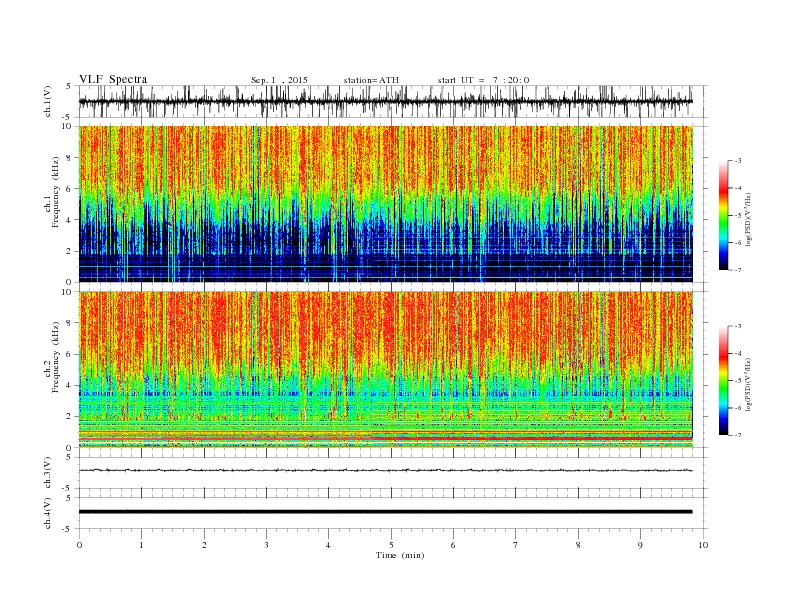Select the ch.1 colorbar "log(PSD)(V²/Hz)" label
The height and width of the screenshot is (612, 792).
[x=749, y=219]
